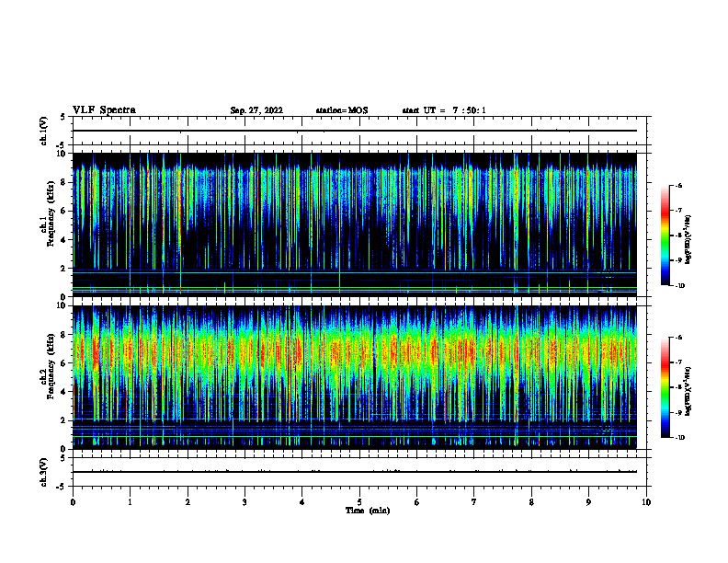Viewport: 728px width, 563px height.
Task: Click the ch.2 spectrogram plot area
Action: pyautogui.click(x=354, y=377)
